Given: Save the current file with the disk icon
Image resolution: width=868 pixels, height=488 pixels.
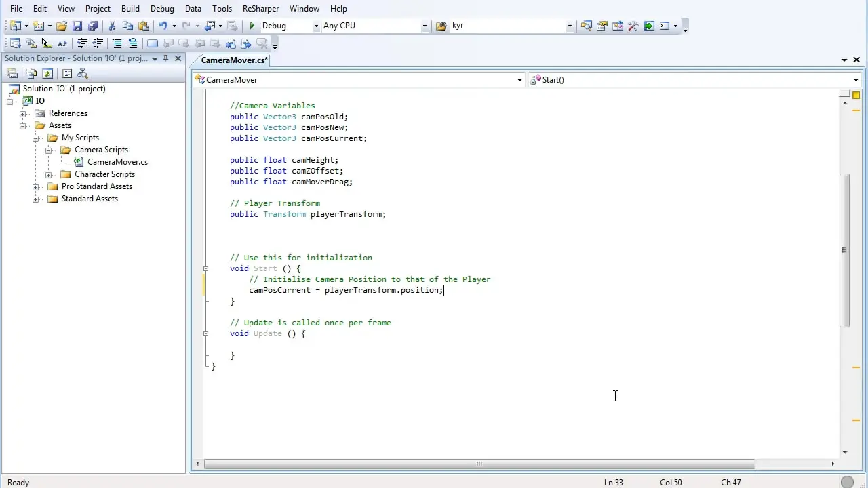Looking at the screenshot, I should click(x=77, y=26).
